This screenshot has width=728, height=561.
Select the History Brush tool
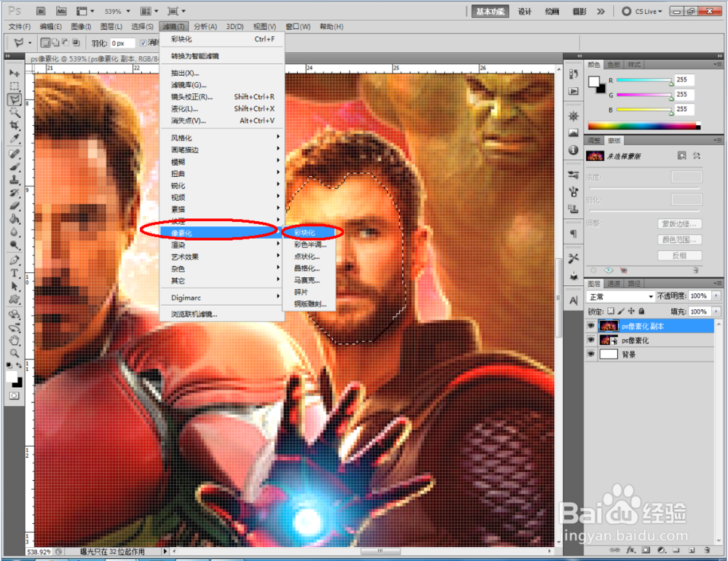[x=14, y=193]
